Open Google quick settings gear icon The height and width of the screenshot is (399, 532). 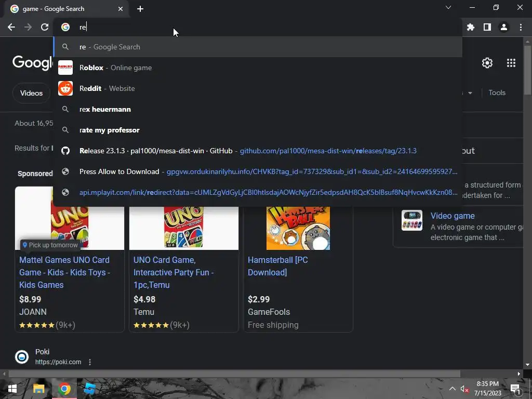[487, 63]
